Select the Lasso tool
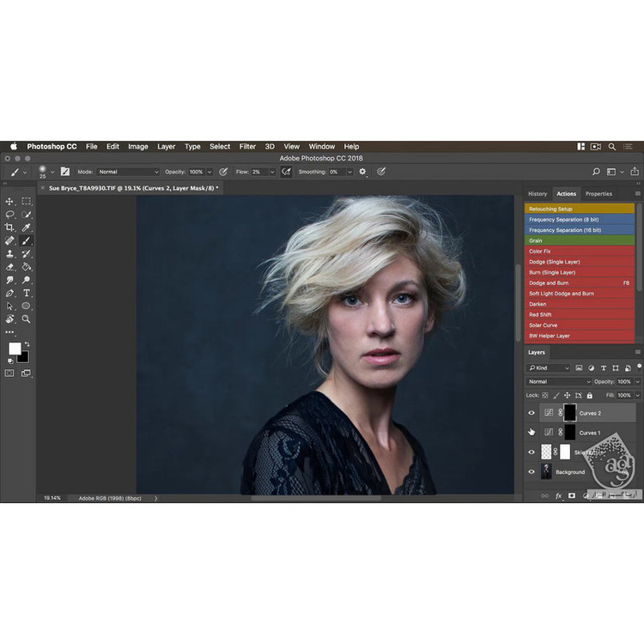The height and width of the screenshot is (644, 644). coord(10,214)
